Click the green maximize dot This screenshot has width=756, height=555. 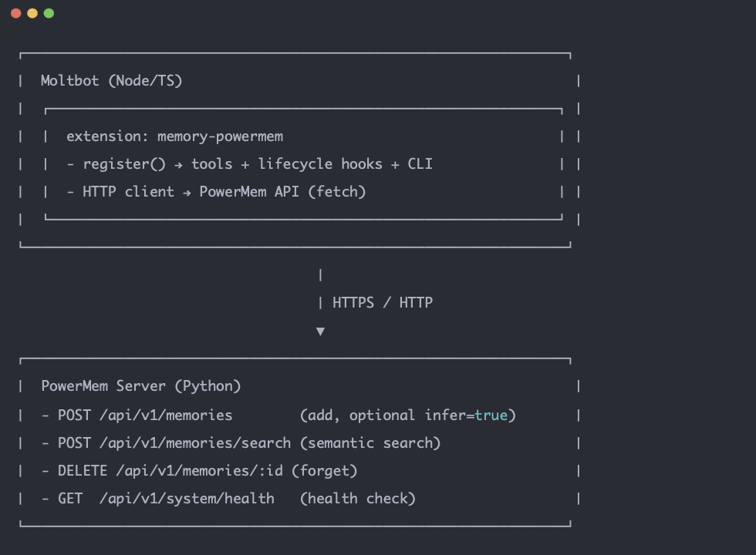[x=49, y=13]
